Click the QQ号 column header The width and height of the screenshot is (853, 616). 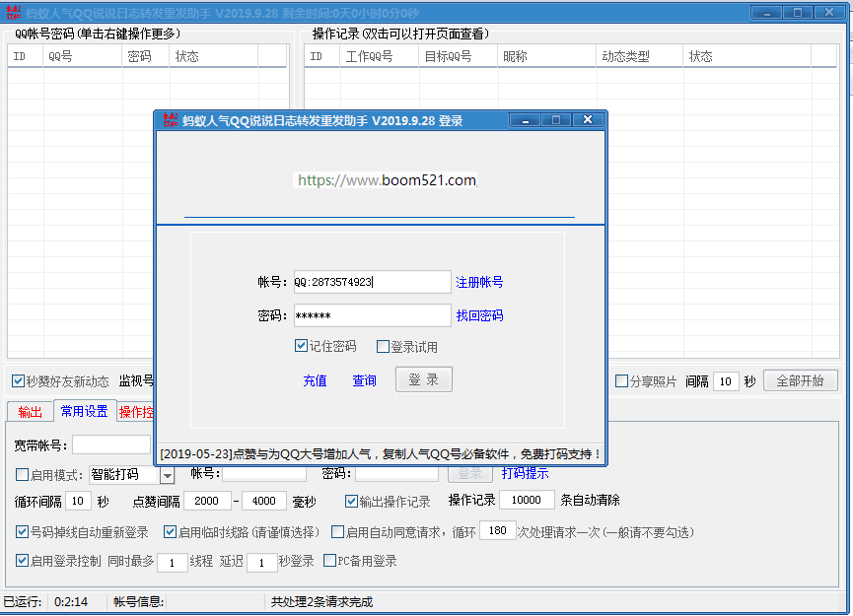click(82, 56)
